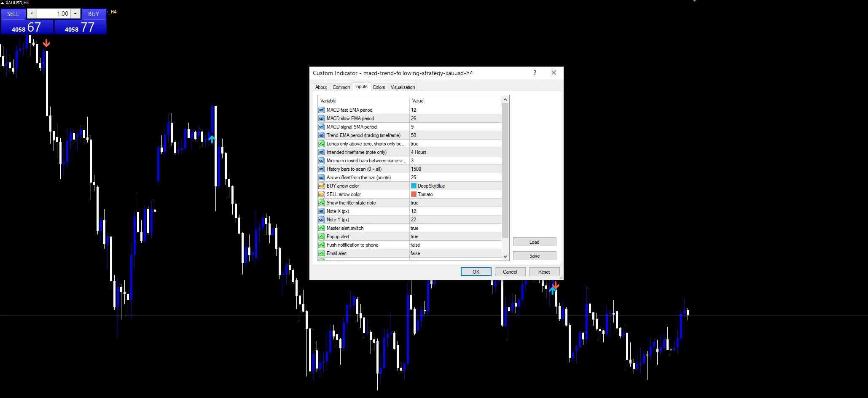Screen dimensions: 868x398
Task: Click the Show the filter-state note icon
Action: pos(322,203)
